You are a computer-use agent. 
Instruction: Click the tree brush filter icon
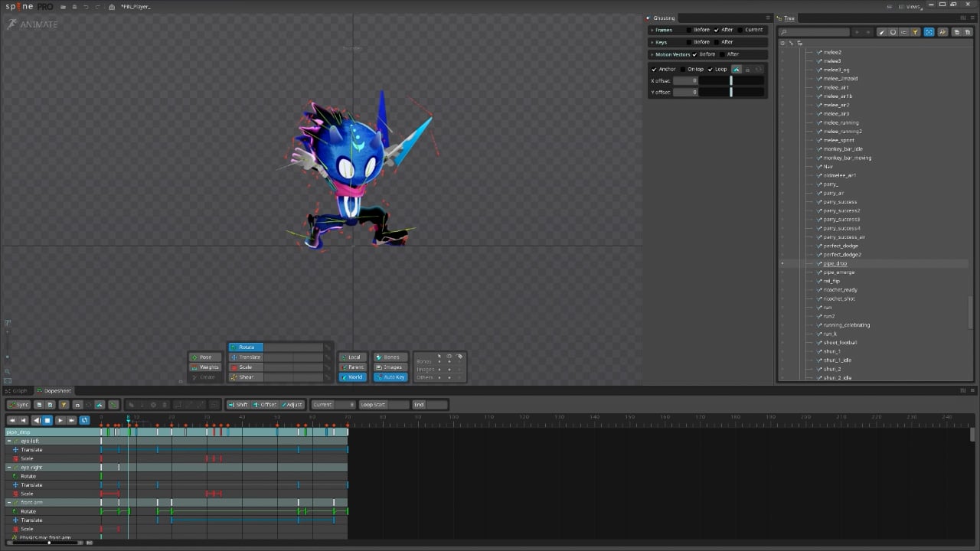(x=882, y=32)
